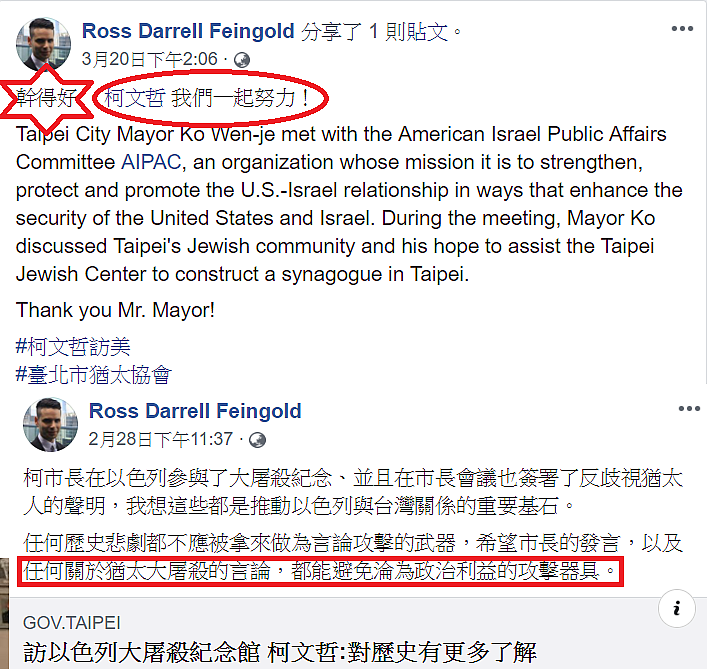
Task: Click the red-boxed sentence about 猶太大屠殺
Action: click(320, 571)
